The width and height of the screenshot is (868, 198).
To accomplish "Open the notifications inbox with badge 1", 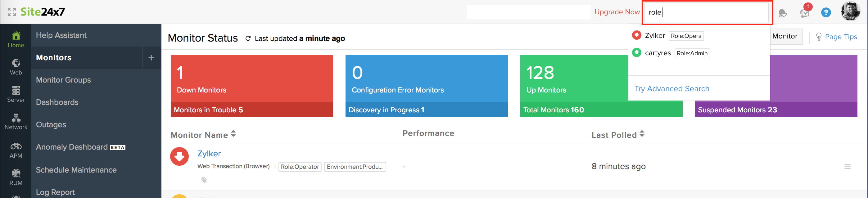I will tap(805, 13).
